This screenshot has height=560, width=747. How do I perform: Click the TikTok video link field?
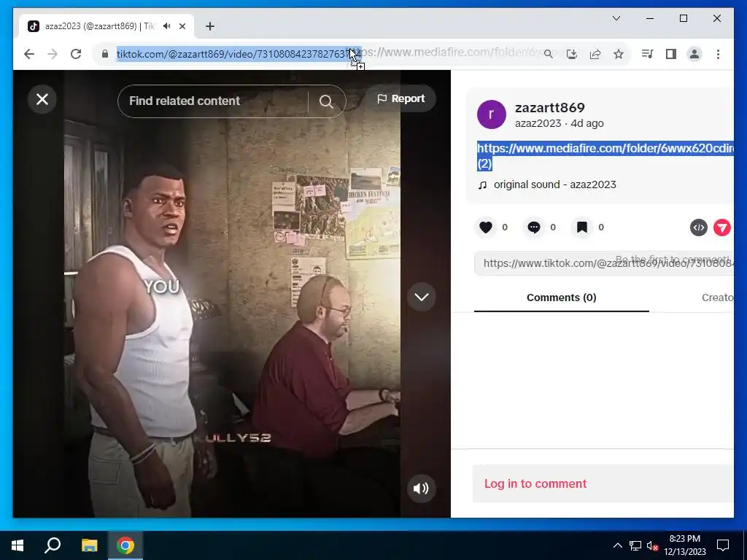click(604, 262)
